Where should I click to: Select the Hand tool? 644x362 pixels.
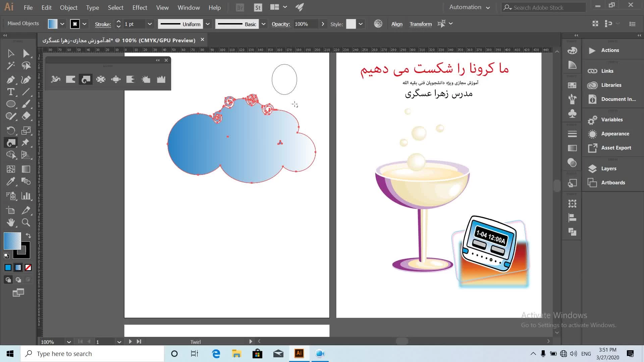click(10, 222)
